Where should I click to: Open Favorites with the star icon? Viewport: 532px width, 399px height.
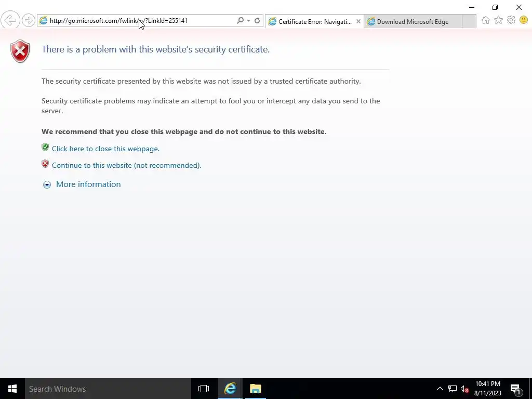(x=498, y=20)
